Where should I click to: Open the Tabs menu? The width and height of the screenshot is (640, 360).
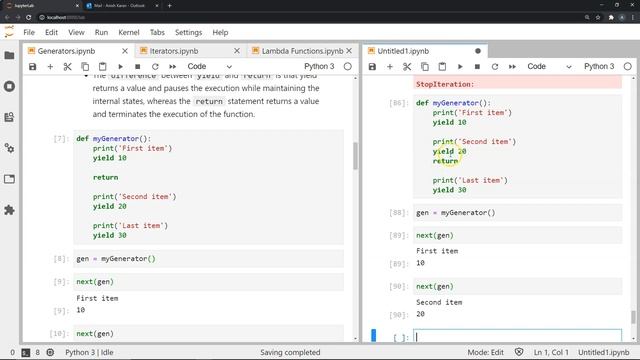tap(157, 32)
